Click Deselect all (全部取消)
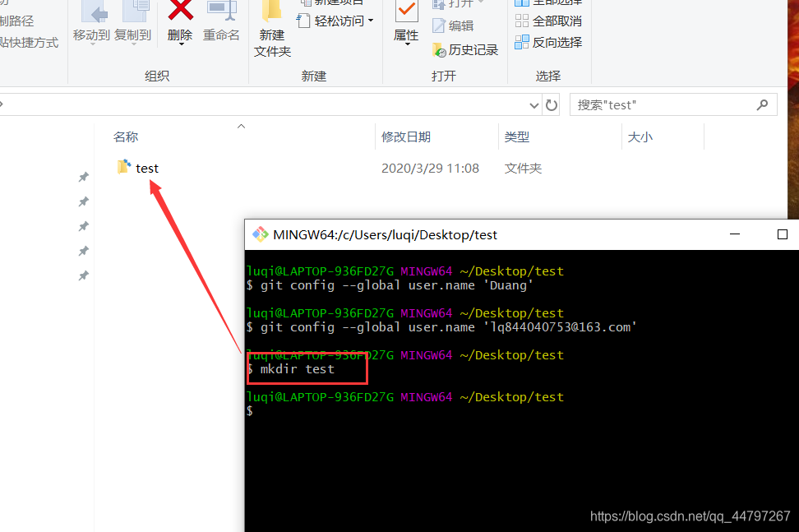Screen dimensions: 799x532 [x=548, y=21]
